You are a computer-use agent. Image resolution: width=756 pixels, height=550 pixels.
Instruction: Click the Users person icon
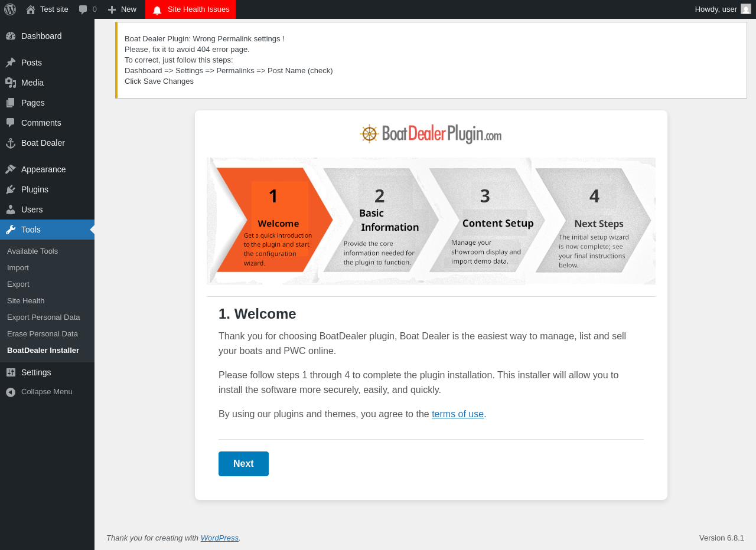tap(11, 209)
